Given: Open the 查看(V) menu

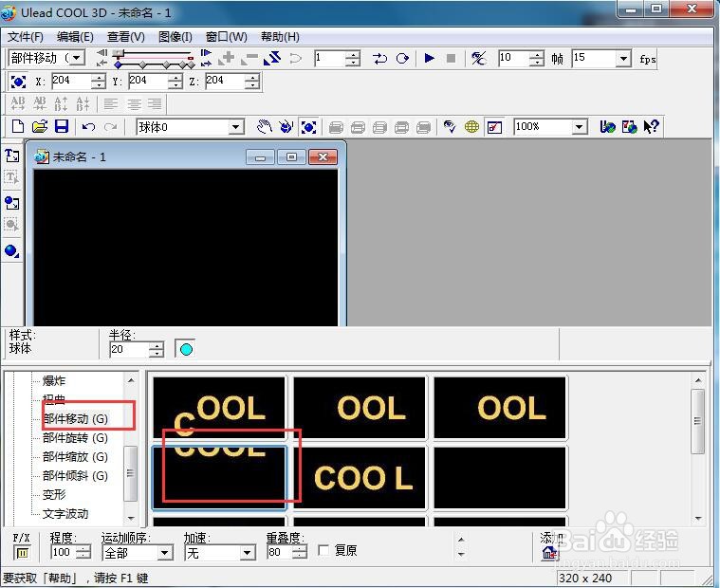Looking at the screenshot, I should (126, 37).
